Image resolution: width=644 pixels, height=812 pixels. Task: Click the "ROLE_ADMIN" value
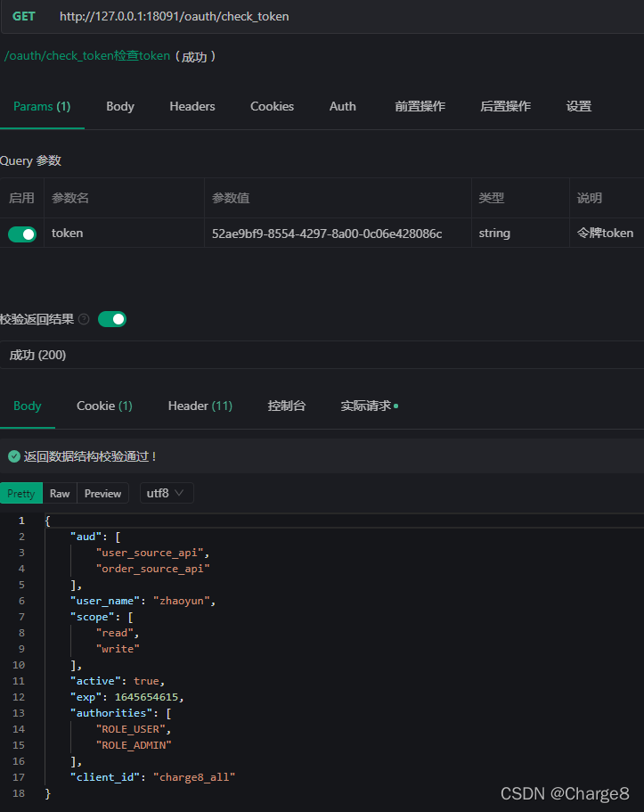tap(134, 746)
